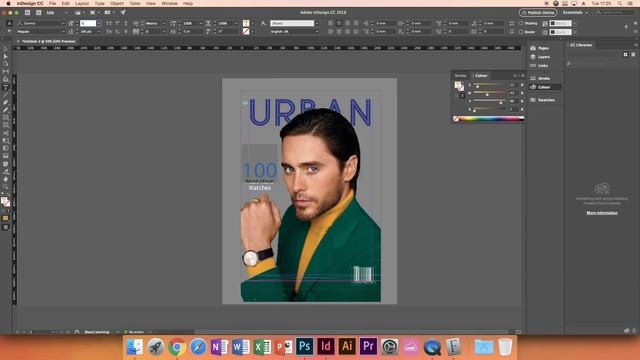This screenshot has height=360, width=640.
Task: Click the paragraph formatting controls button
Action: coord(9,31)
